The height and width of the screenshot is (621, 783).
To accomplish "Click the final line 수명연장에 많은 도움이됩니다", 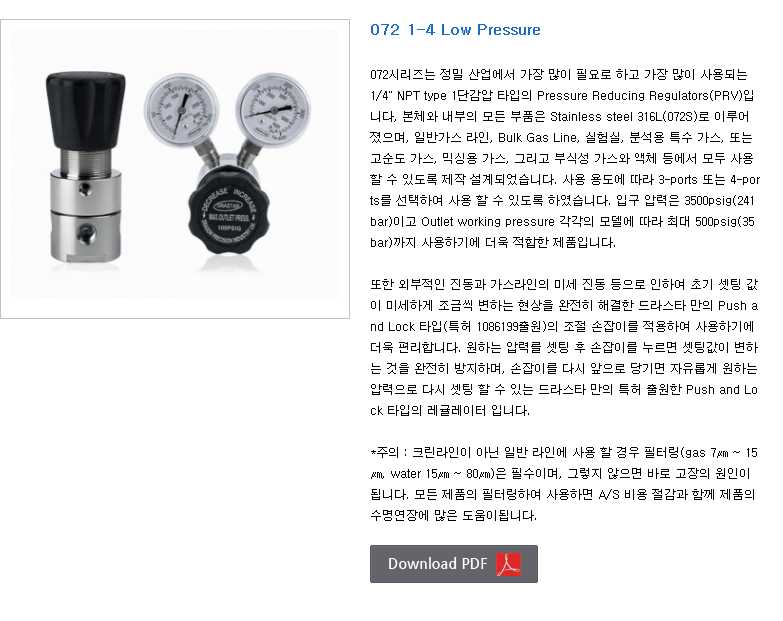I will (x=453, y=515).
